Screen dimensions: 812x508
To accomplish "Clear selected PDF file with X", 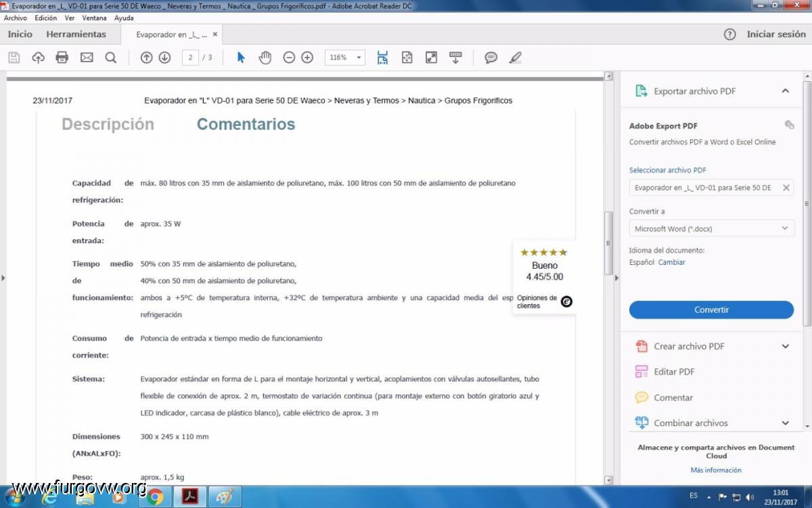I will click(786, 188).
